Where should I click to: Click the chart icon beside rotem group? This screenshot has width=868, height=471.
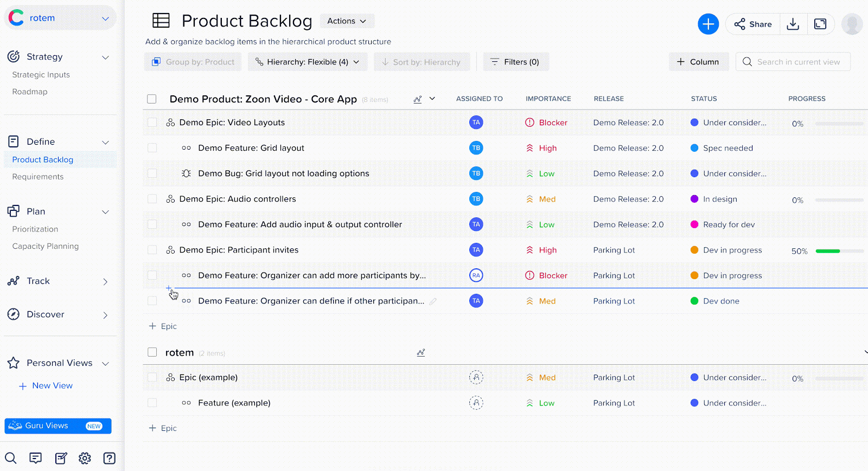(x=421, y=353)
